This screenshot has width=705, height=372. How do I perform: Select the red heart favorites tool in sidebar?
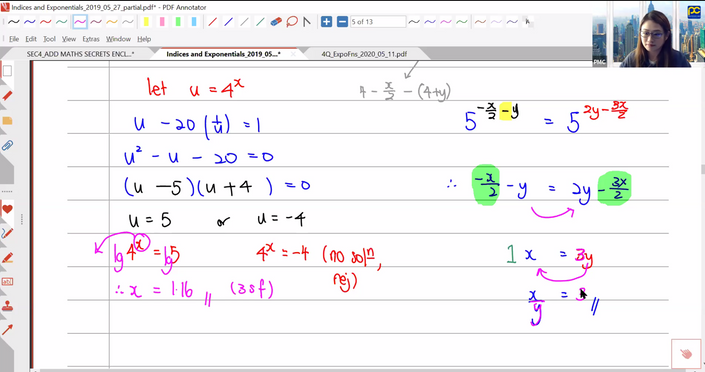[x=7, y=209]
